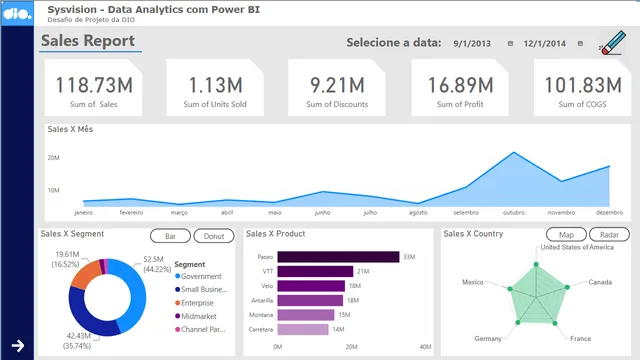640x360 pixels.
Task: Open the end date calendar picker icon
Action: (x=580, y=43)
